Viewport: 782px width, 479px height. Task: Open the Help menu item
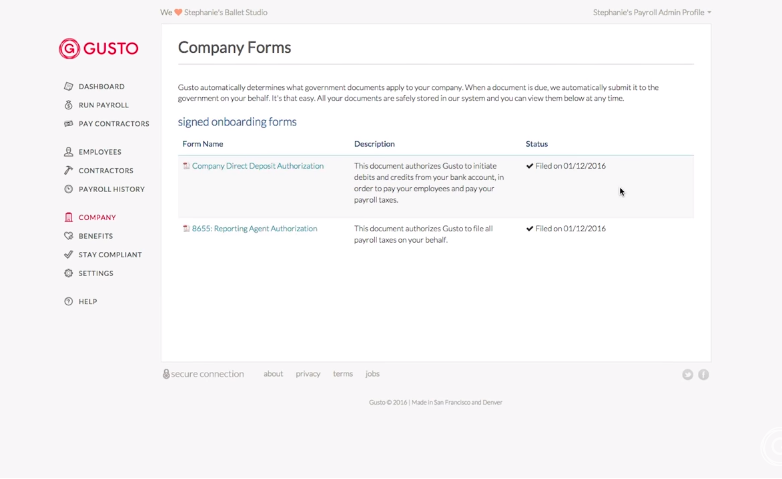coord(88,301)
